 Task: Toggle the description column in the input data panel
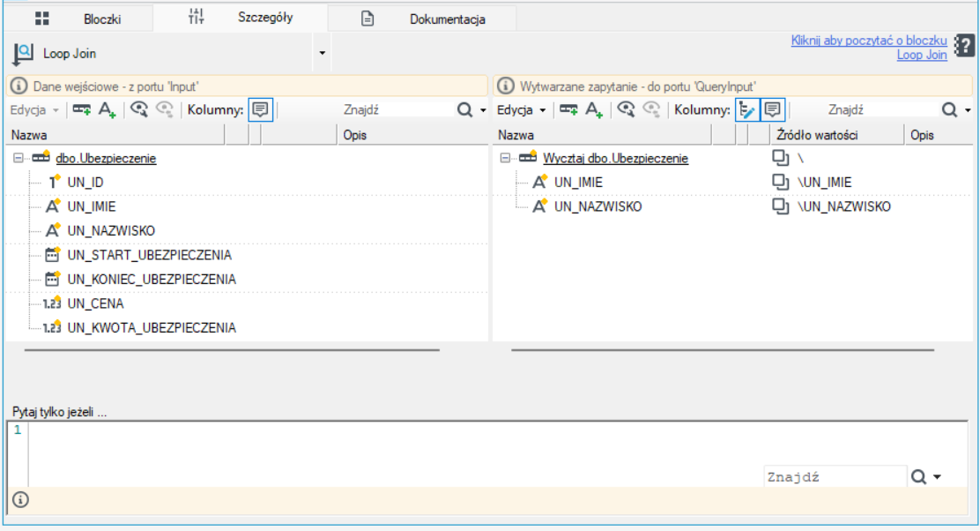coord(261,110)
